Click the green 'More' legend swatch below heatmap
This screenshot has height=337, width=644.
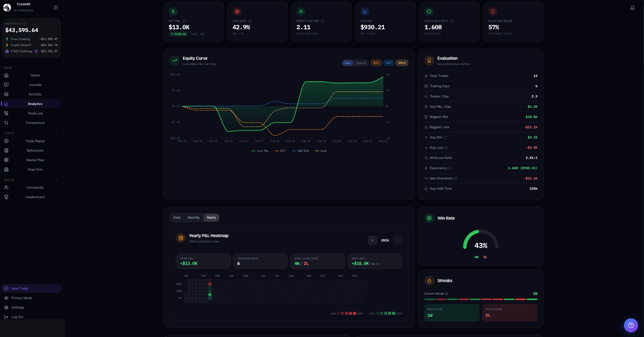click(393, 313)
